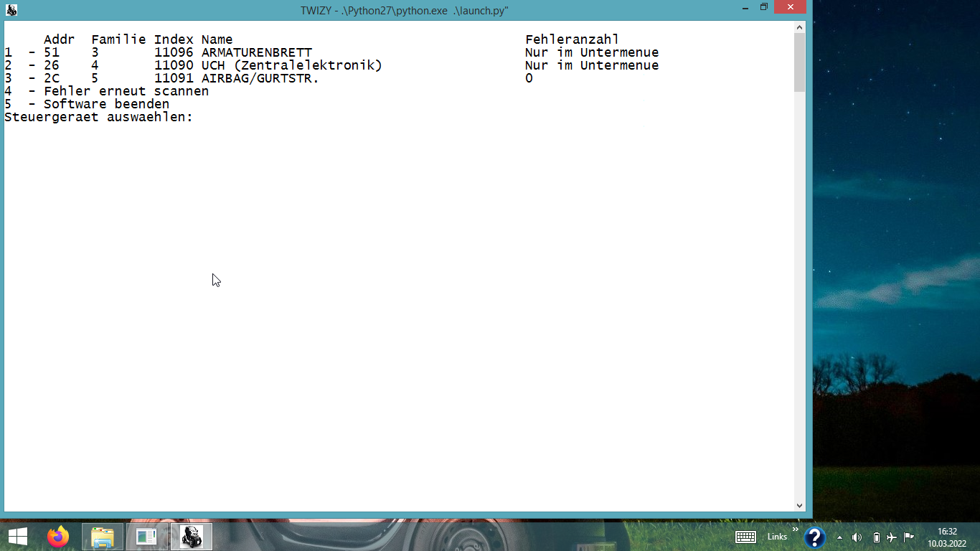980x551 pixels.
Task: Open the Action Center flag icon
Action: coord(908,537)
